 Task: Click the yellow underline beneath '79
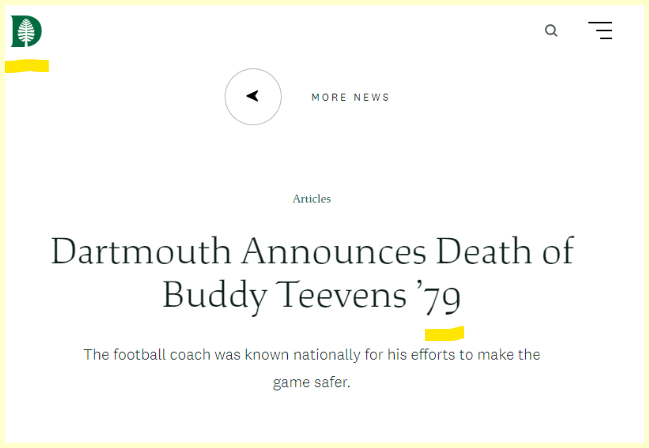point(444,332)
